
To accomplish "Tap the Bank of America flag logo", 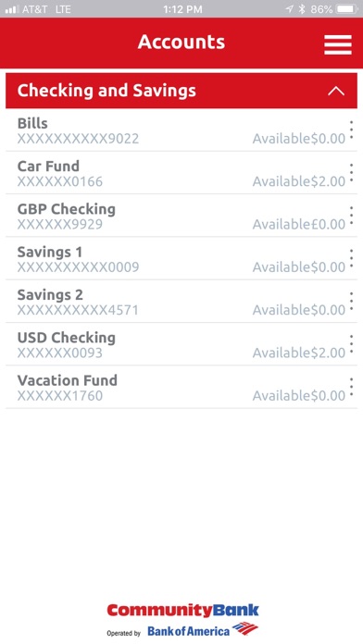I will [245, 628].
